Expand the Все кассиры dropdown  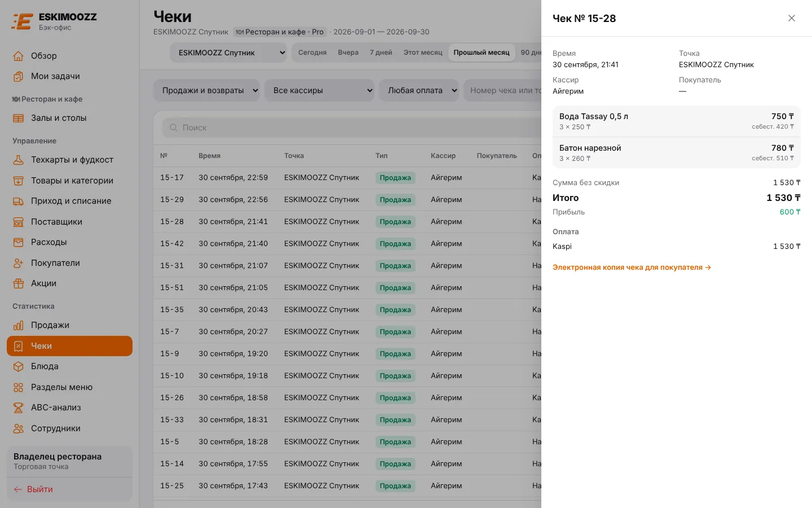(320, 90)
